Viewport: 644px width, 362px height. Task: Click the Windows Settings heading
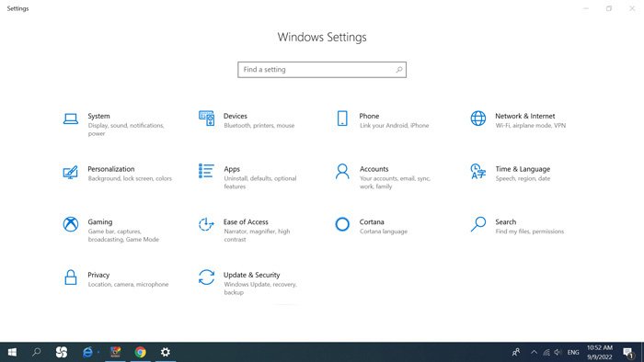coord(322,37)
